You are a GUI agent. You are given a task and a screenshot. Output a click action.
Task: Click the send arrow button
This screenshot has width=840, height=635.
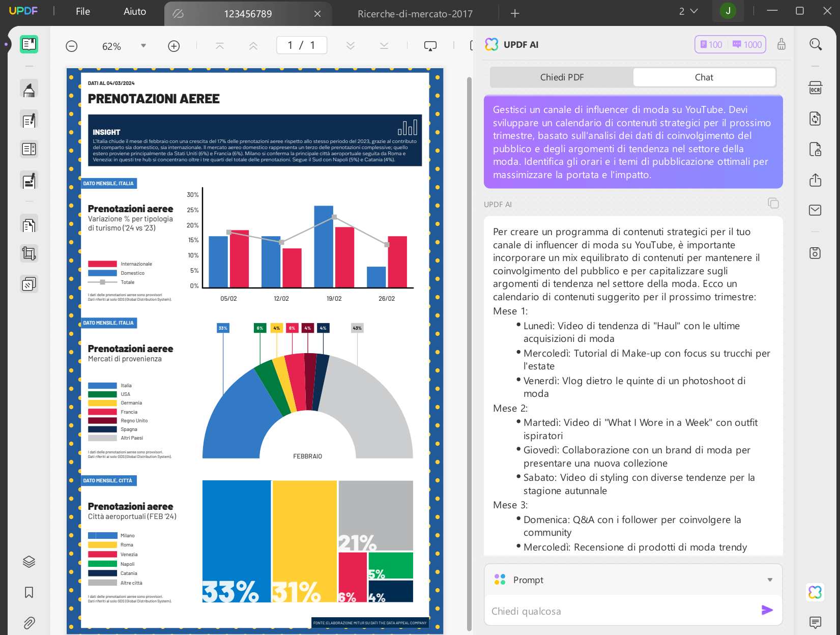[x=767, y=610]
